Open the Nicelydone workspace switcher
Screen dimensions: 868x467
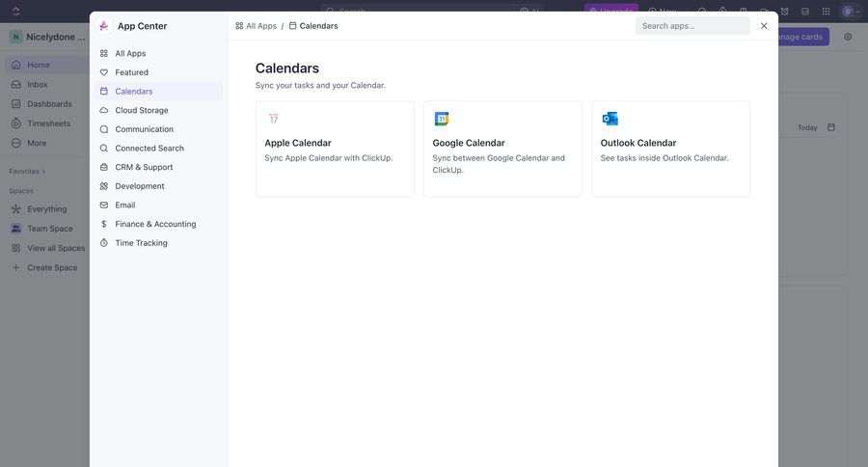[x=48, y=37]
